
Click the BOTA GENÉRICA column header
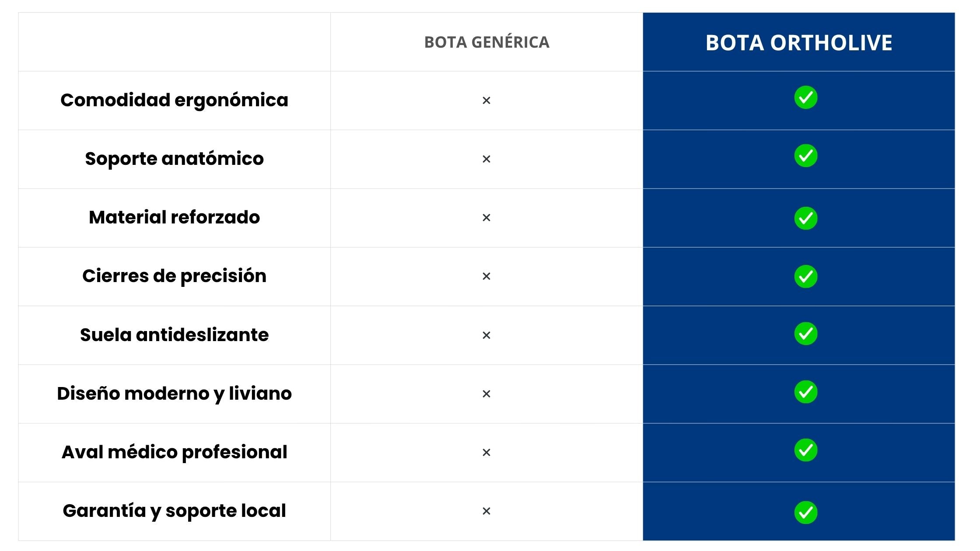(x=486, y=42)
